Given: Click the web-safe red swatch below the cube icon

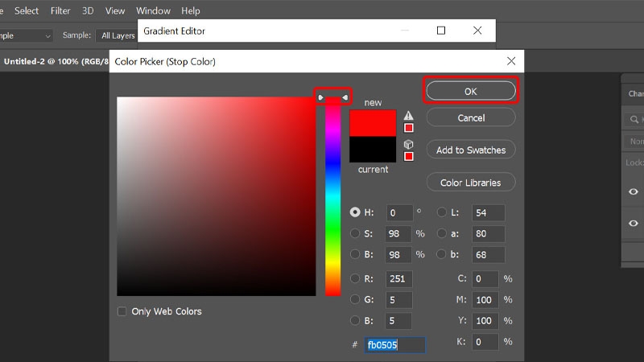Looking at the screenshot, I should pyautogui.click(x=408, y=156).
